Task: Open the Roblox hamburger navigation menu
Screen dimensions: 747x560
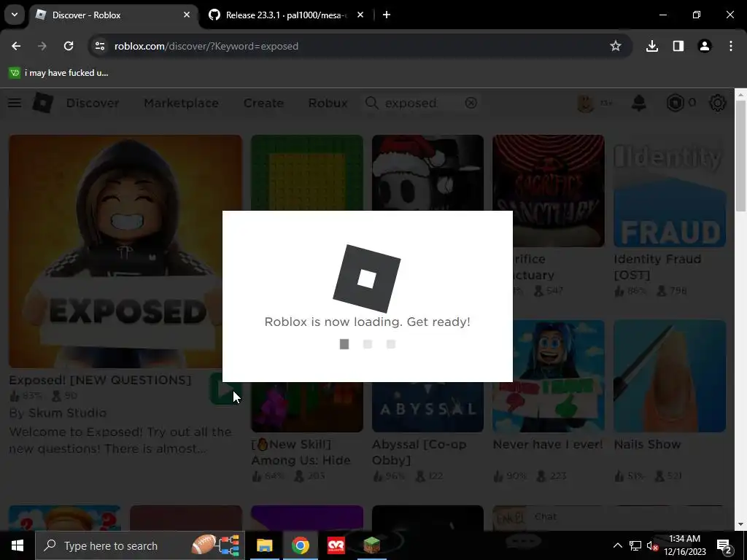Action: click(x=15, y=103)
